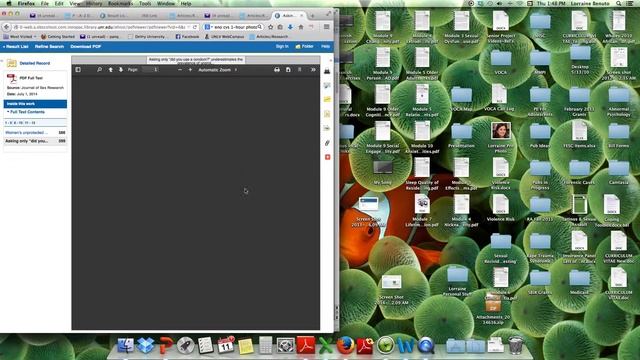The height and width of the screenshot is (360, 640).
Task: Open the Firefox File menu
Action: click(x=44, y=3)
